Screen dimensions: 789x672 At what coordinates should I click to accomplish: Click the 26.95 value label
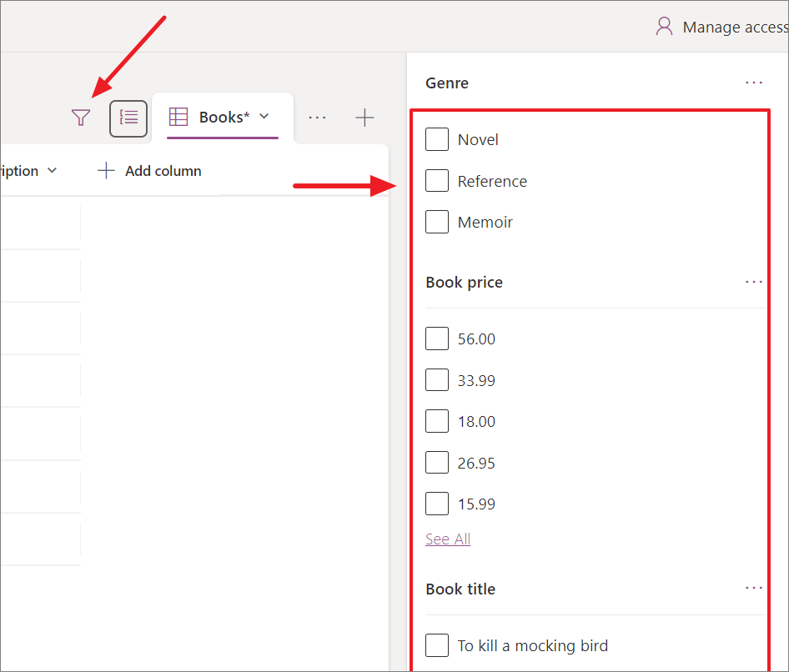[476, 463]
